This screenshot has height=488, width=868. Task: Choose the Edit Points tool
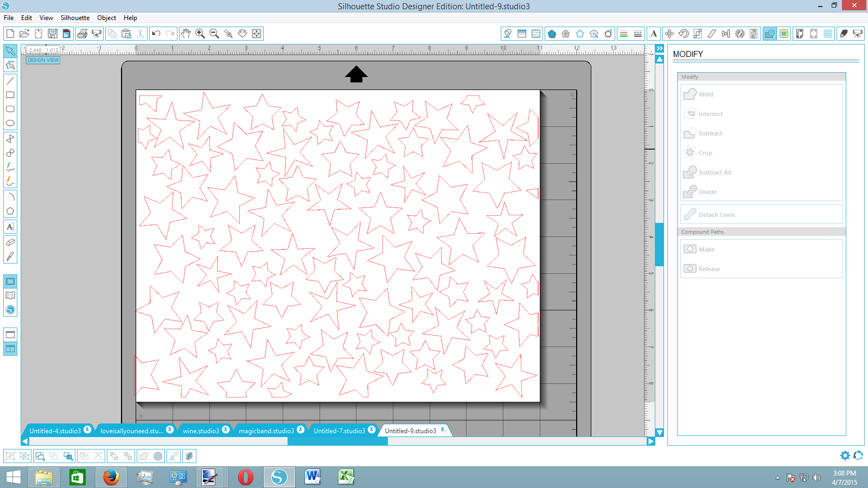click(10, 66)
